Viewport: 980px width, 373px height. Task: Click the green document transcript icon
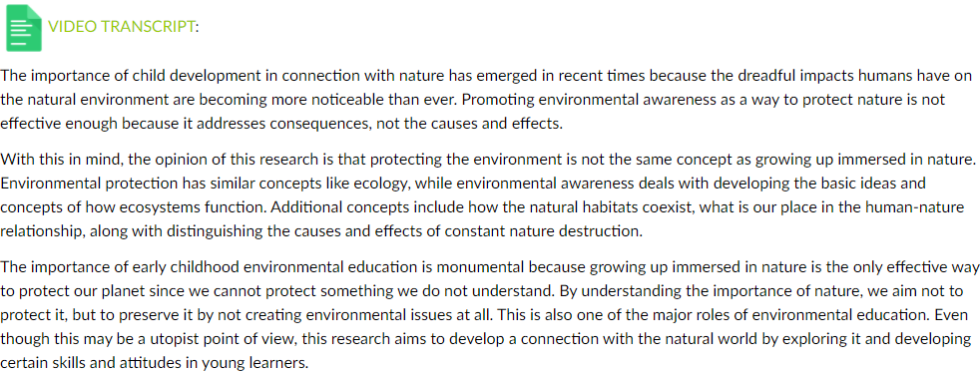coord(24,27)
